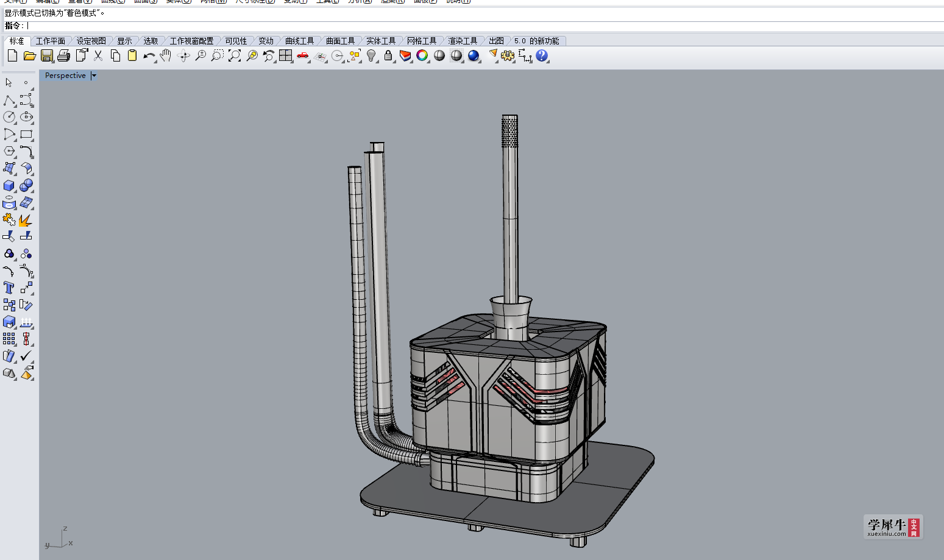Select the Pan hand tool
Screen dimensions: 944x560
point(166,56)
